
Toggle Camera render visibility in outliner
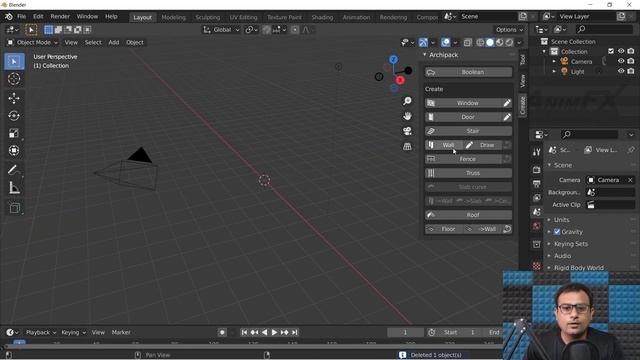coord(631,61)
